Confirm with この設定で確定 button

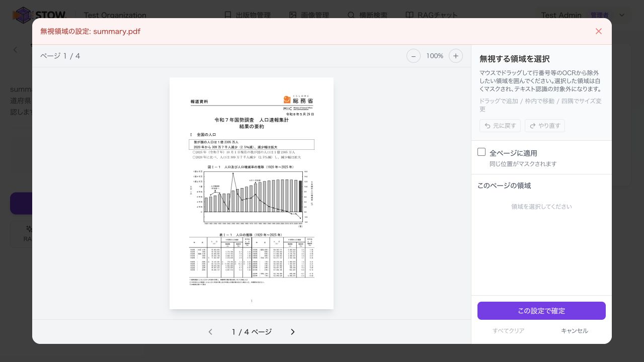pyautogui.click(x=541, y=311)
